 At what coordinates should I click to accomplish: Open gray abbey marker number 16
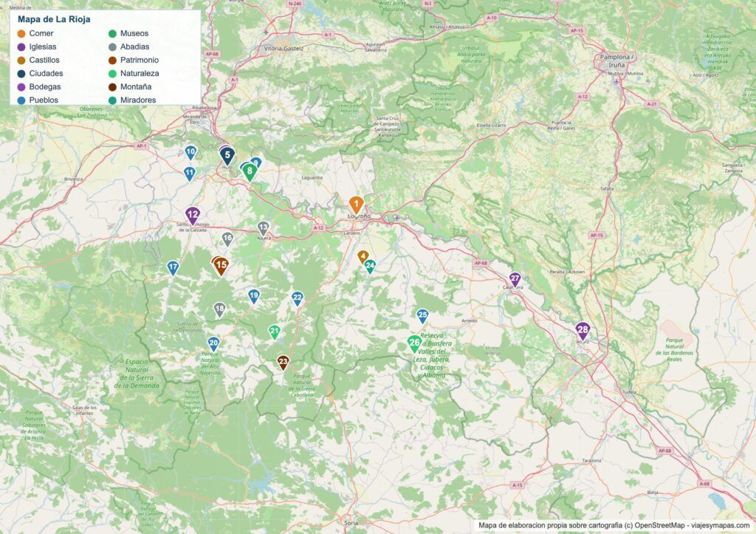pos(227,239)
